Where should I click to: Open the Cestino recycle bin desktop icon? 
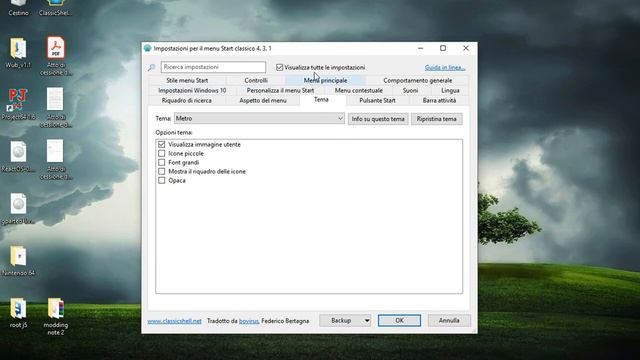(x=18, y=7)
